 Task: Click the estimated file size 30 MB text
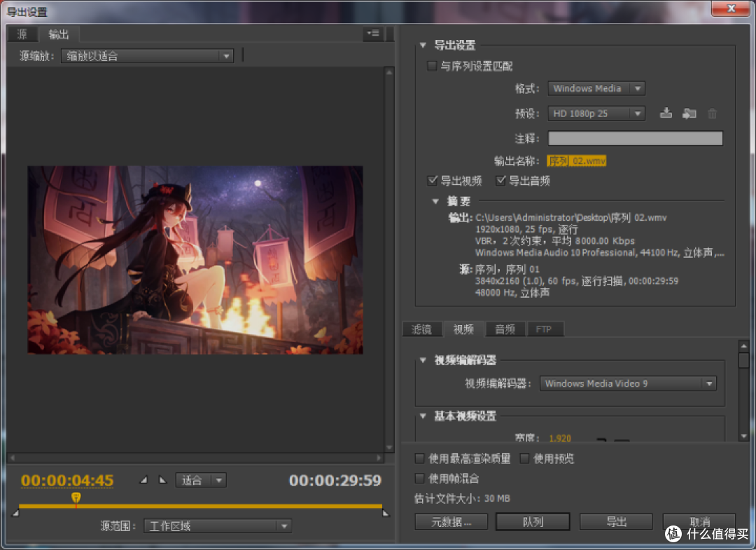click(463, 498)
